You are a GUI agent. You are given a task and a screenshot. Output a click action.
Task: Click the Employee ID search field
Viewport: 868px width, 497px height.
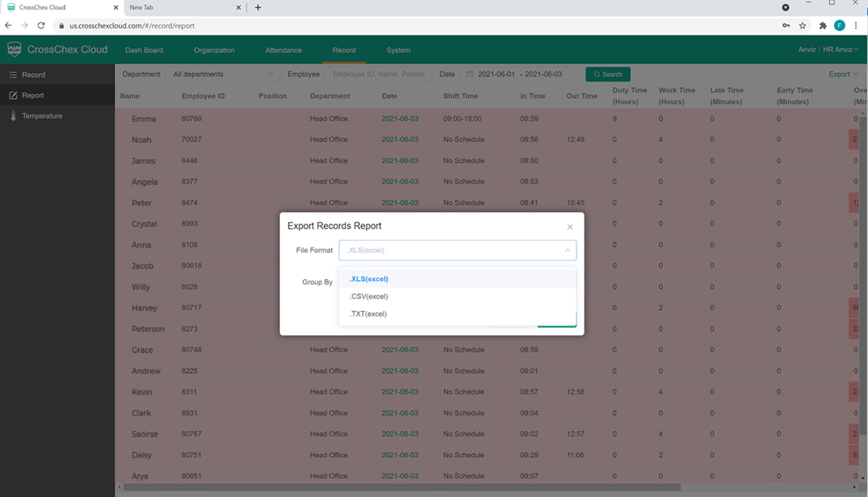pyautogui.click(x=378, y=74)
